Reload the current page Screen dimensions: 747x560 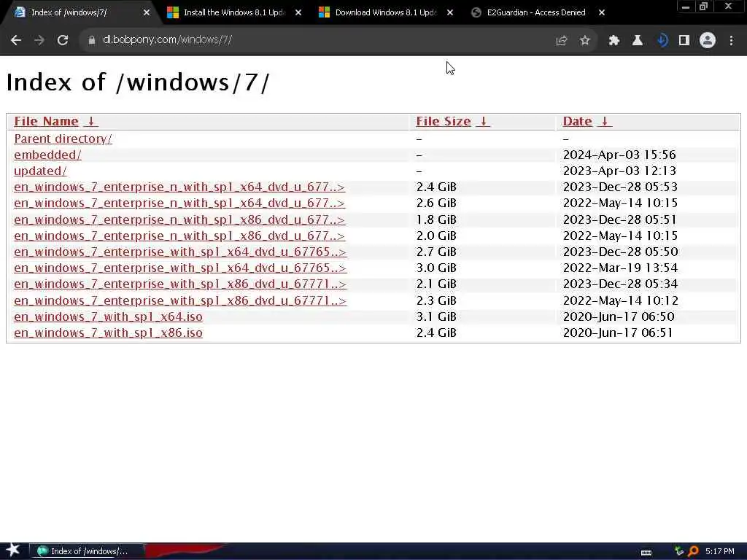63,41
